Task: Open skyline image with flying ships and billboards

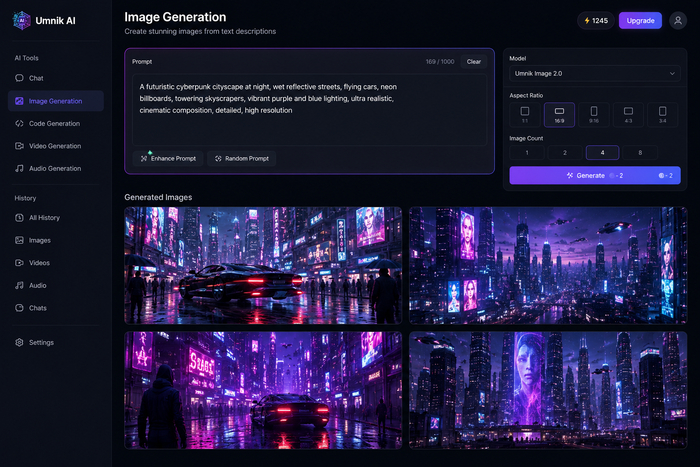Action: click(x=548, y=265)
